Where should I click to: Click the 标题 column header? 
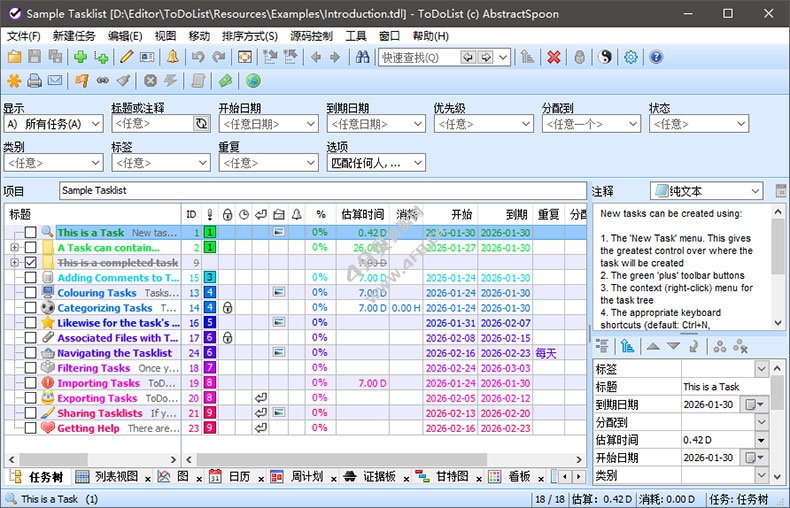[x=93, y=215]
